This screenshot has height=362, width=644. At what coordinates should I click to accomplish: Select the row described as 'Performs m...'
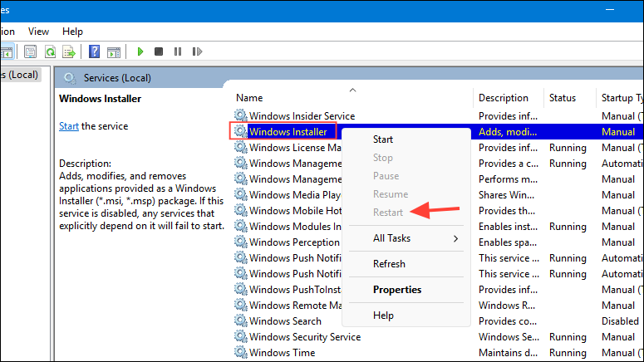coord(508,179)
